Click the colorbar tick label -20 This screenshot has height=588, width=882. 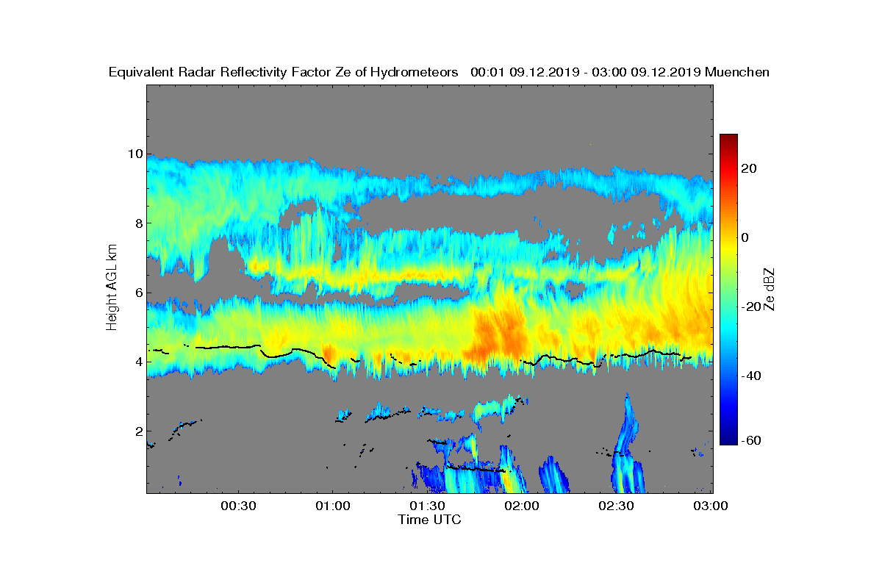(x=750, y=307)
